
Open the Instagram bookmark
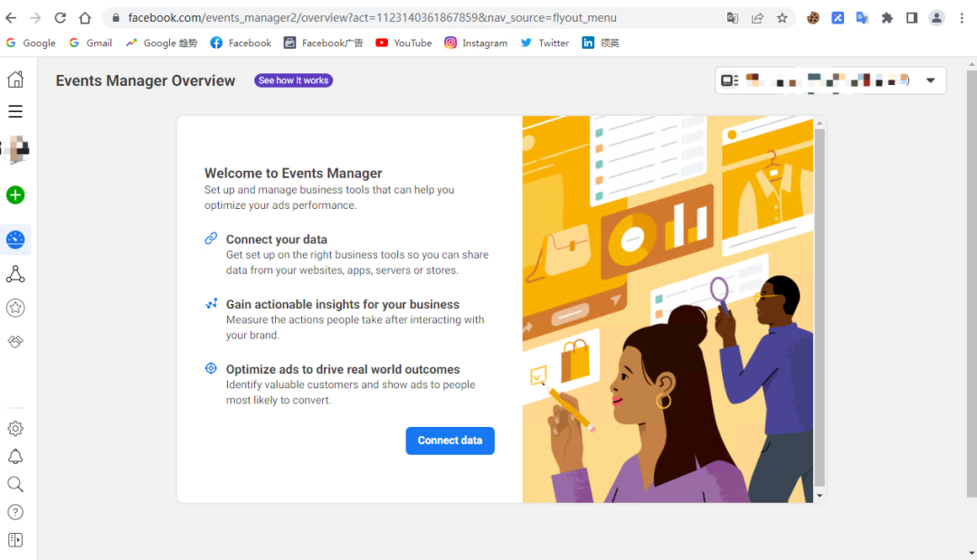[476, 43]
